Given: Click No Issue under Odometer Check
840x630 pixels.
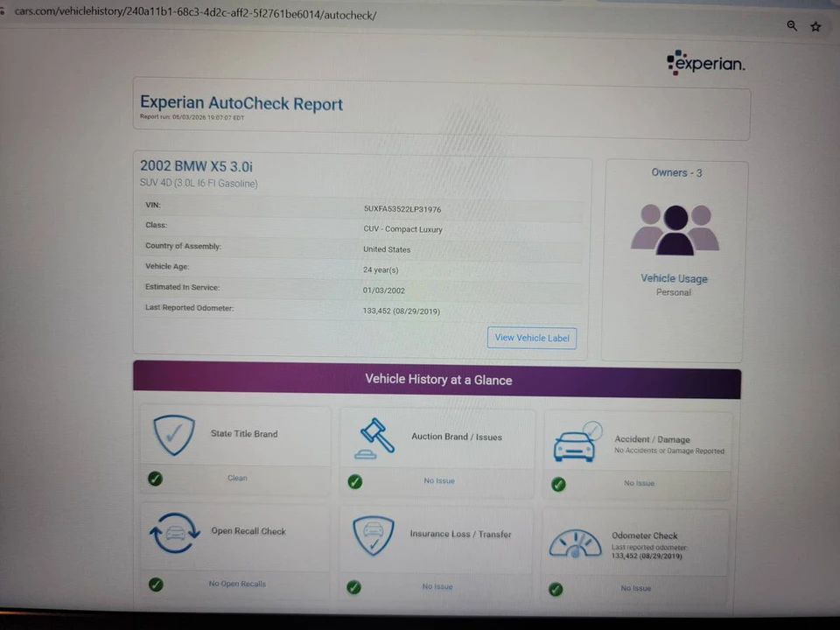Looking at the screenshot, I should pos(636,588).
